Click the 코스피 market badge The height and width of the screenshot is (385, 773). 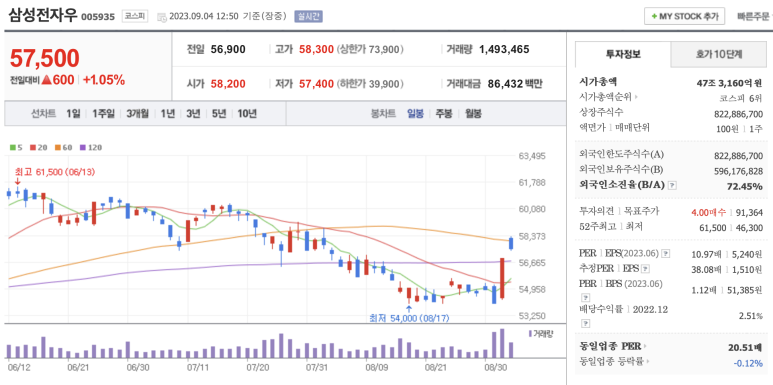(135, 16)
